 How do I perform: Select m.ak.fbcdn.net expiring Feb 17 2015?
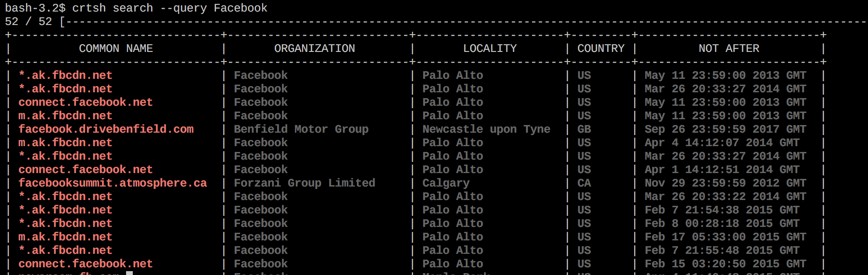pyautogui.click(x=65, y=237)
